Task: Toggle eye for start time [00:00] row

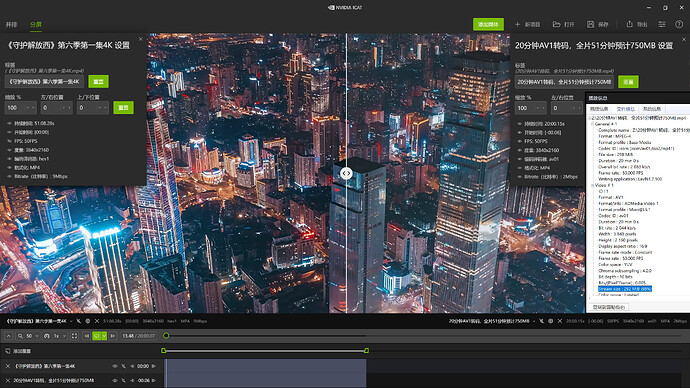Action: [9, 132]
